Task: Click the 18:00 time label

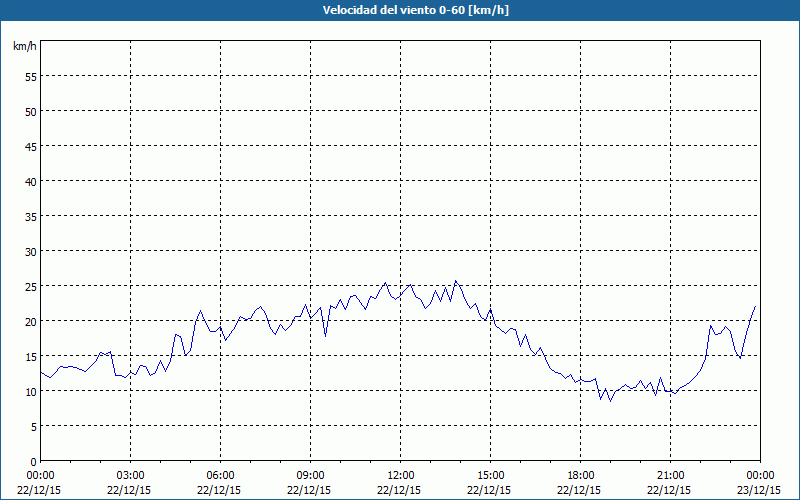Action: [x=581, y=476]
